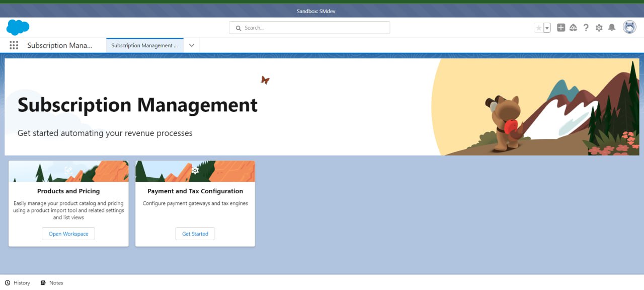Open global actions with the plus icon
This screenshot has width=644, height=290.
click(560, 28)
